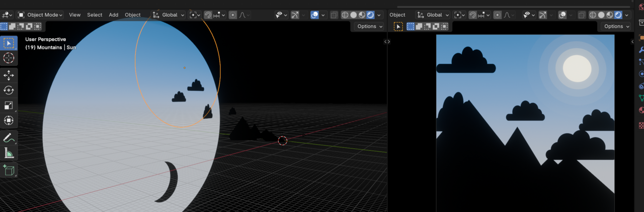Open the View menu
The image size is (644, 212).
[x=74, y=15]
